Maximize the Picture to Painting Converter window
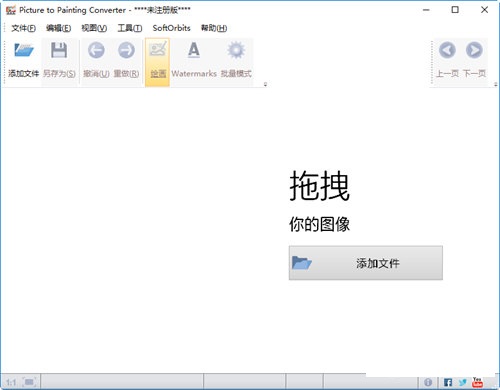This screenshot has height=390, width=500. tap(455, 10)
